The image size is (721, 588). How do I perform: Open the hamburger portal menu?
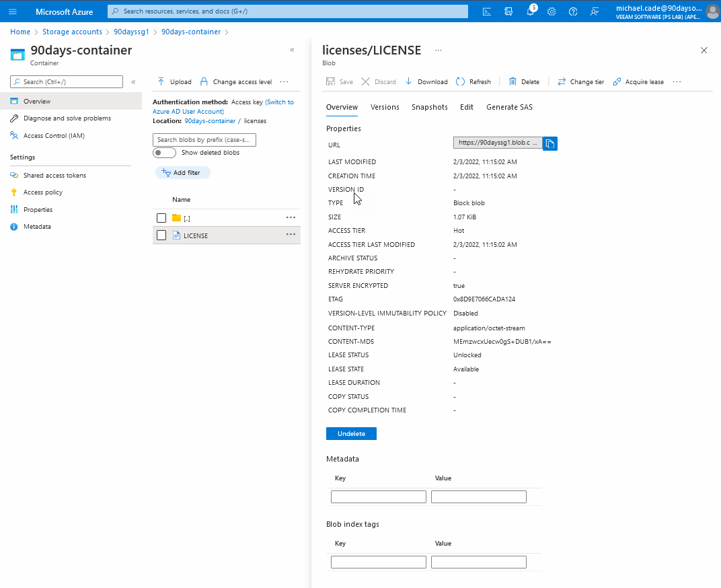pyautogui.click(x=13, y=11)
